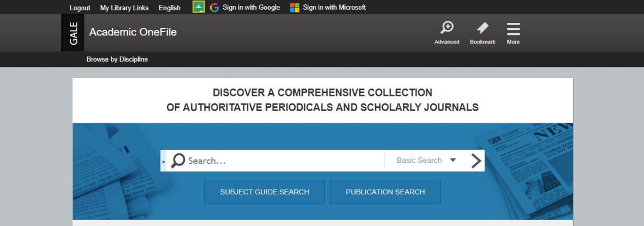Click the Subject Guide Search button

[x=264, y=192]
